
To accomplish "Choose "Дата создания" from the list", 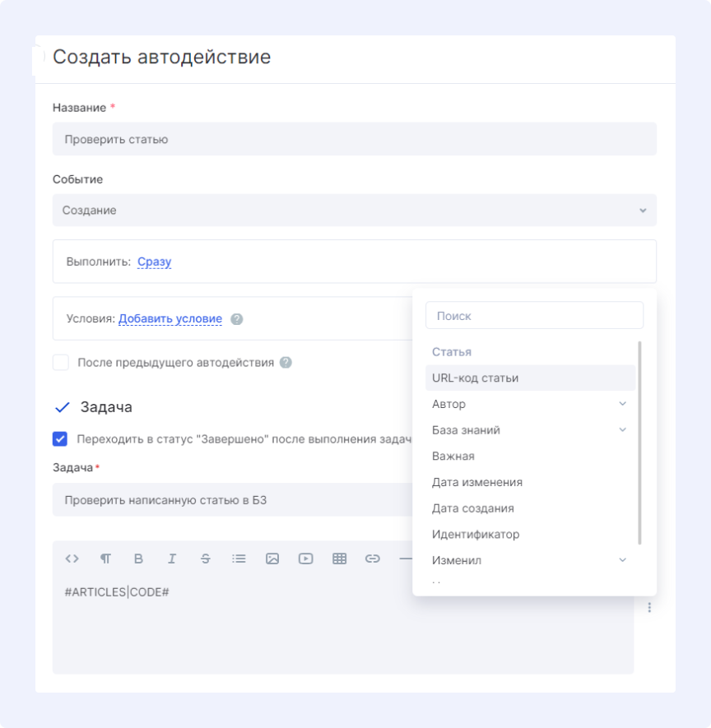I will point(473,508).
